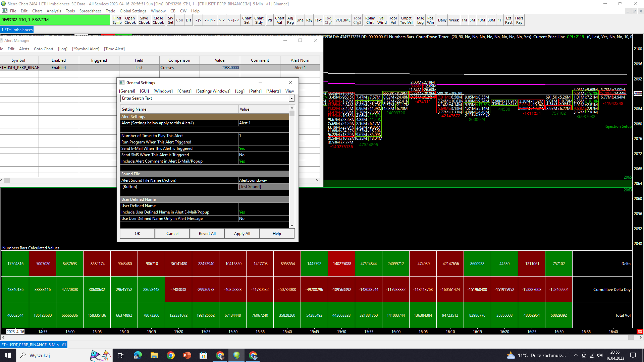Image resolution: width=644 pixels, height=362 pixels.
Task: Switch to the [Paths] settings tab
Action: (x=255, y=91)
